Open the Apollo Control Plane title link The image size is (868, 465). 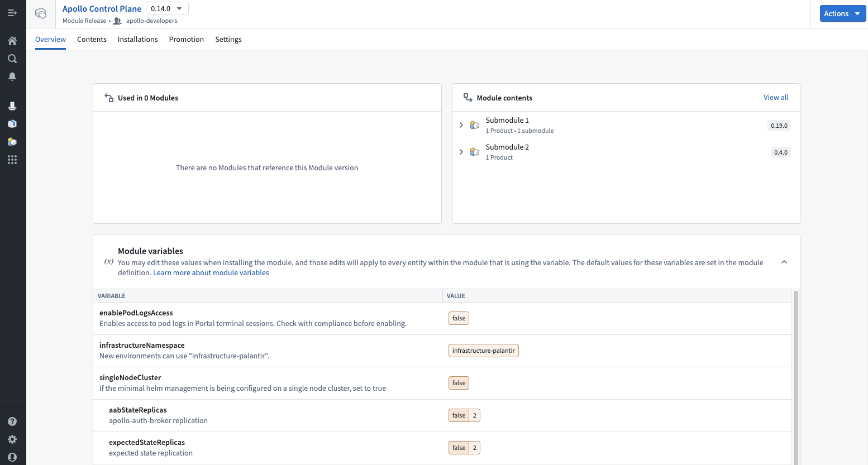tap(102, 8)
